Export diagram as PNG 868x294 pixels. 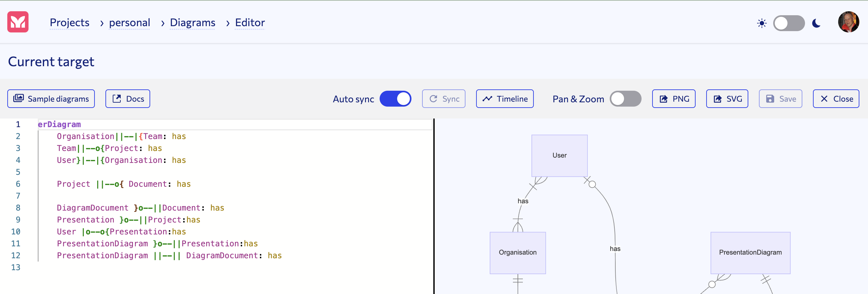point(673,99)
